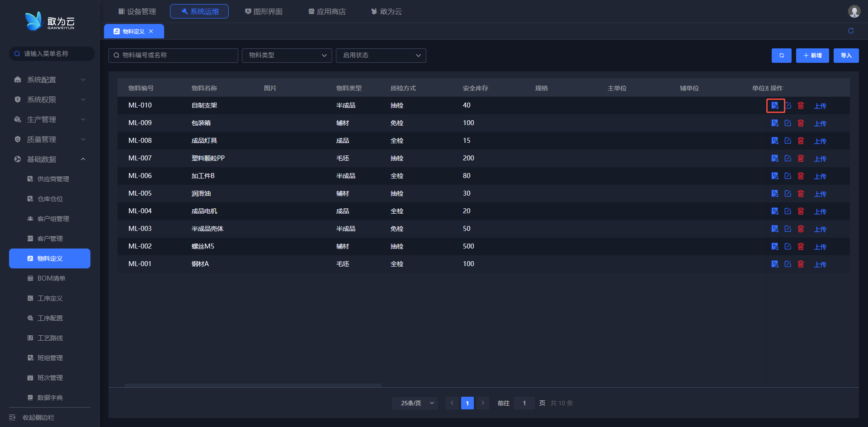The height and width of the screenshot is (427, 868).
Task: Edit the ML-010 自制支架 row
Action: [788, 106]
